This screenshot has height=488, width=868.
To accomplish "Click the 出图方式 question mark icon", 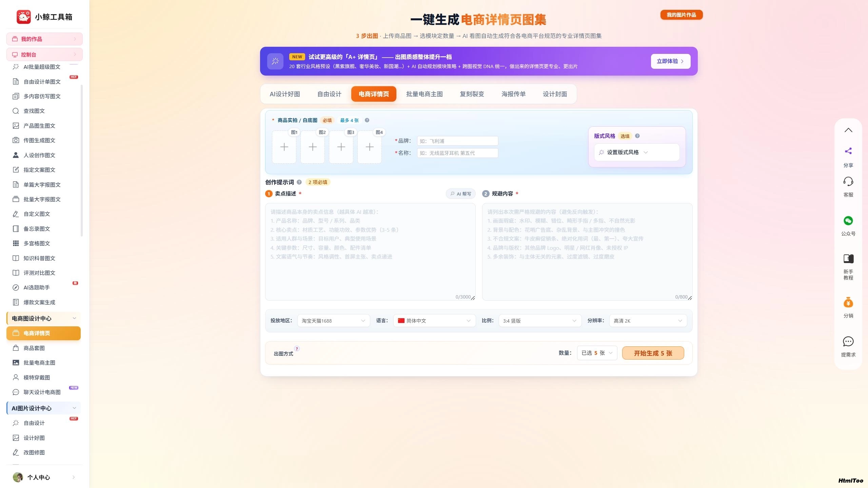I will point(297,349).
